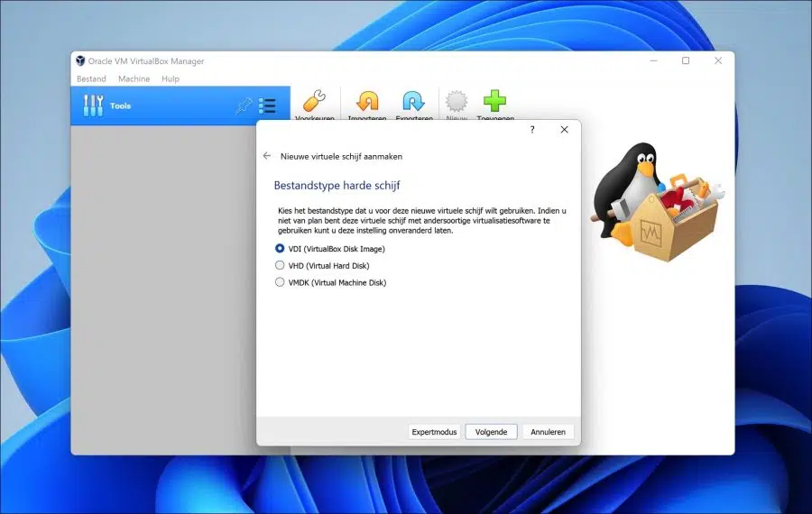This screenshot has width=812, height=514.
Task: Open the Hulp menu
Action: click(x=171, y=78)
